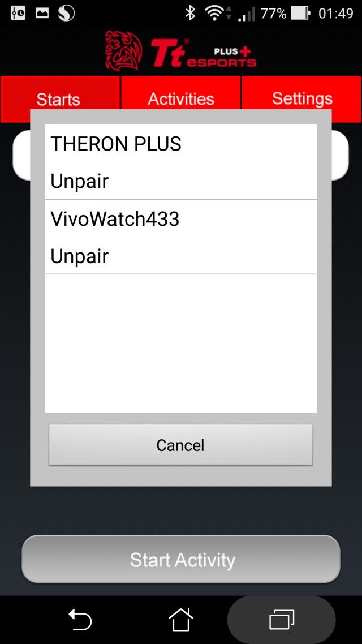Tap the first notification icon in status bar
362x644 pixels.
(x=18, y=13)
